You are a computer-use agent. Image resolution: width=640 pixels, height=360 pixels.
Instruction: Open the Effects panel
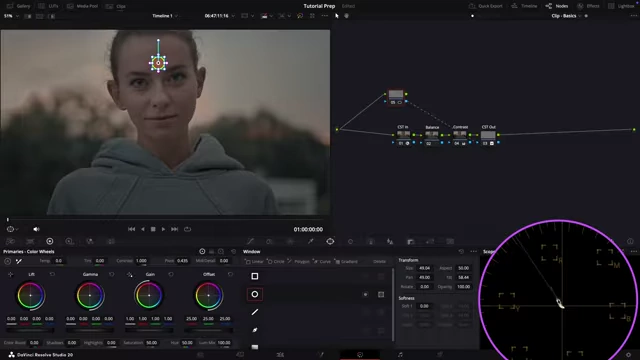[x=588, y=6]
